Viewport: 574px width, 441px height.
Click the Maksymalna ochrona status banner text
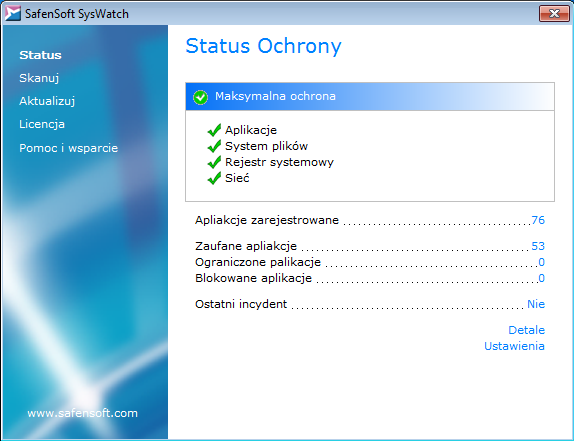[x=275, y=96]
